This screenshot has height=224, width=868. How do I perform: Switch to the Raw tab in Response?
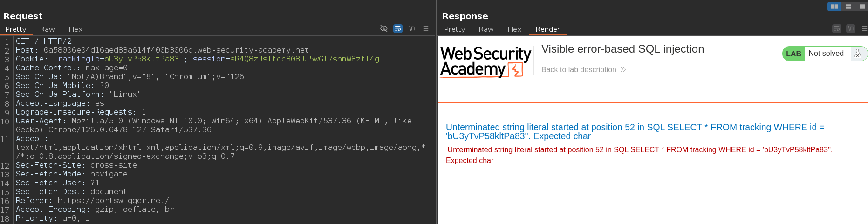click(x=486, y=29)
